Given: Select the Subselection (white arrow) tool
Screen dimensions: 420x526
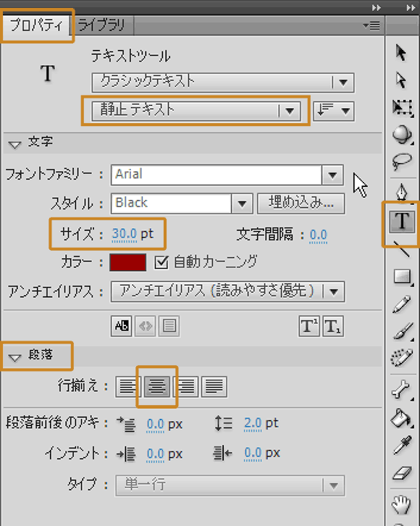Looking at the screenshot, I should (x=401, y=80).
